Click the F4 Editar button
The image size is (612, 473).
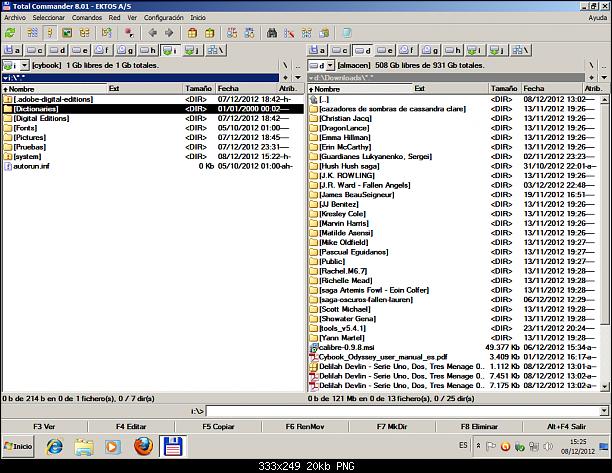[131, 427]
